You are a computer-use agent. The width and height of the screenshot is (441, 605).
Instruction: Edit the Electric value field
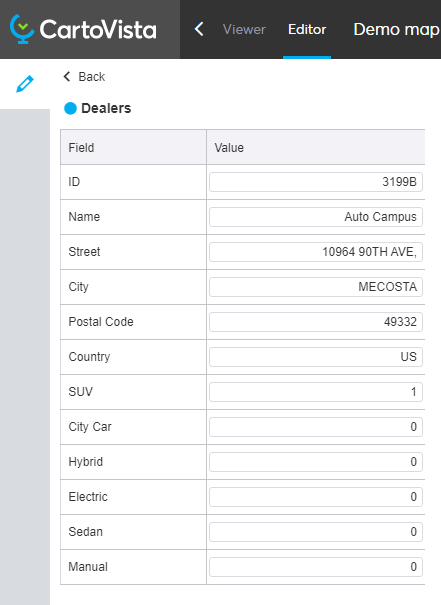click(316, 497)
